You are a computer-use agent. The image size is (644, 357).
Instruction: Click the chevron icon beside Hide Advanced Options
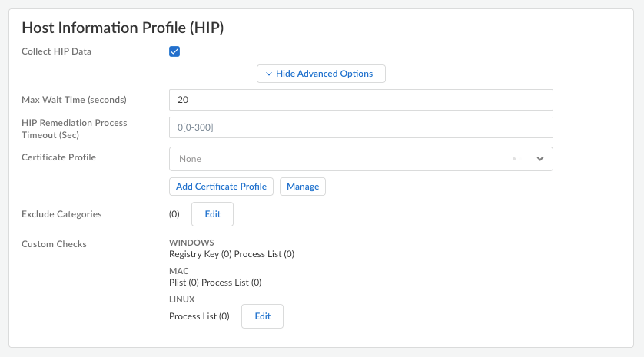(x=268, y=74)
